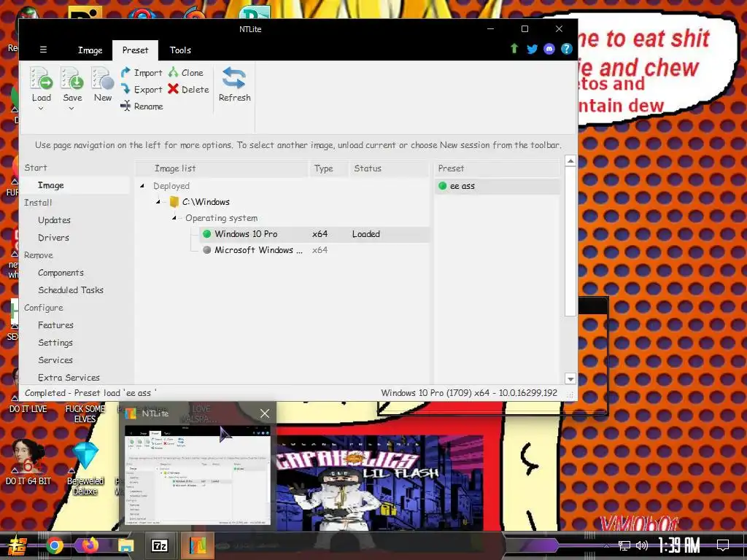The image size is (747, 560).
Task: Open the Updates page
Action: tap(54, 220)
